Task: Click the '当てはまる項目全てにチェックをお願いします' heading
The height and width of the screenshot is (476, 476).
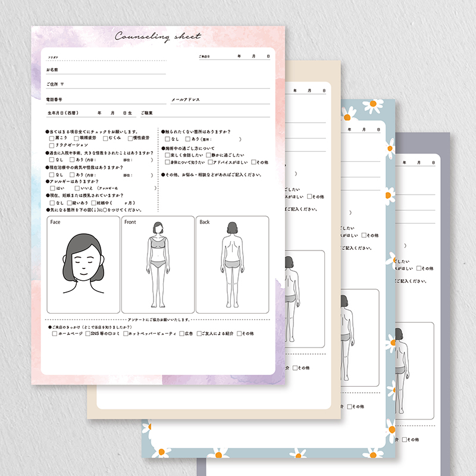Action: 92,131
